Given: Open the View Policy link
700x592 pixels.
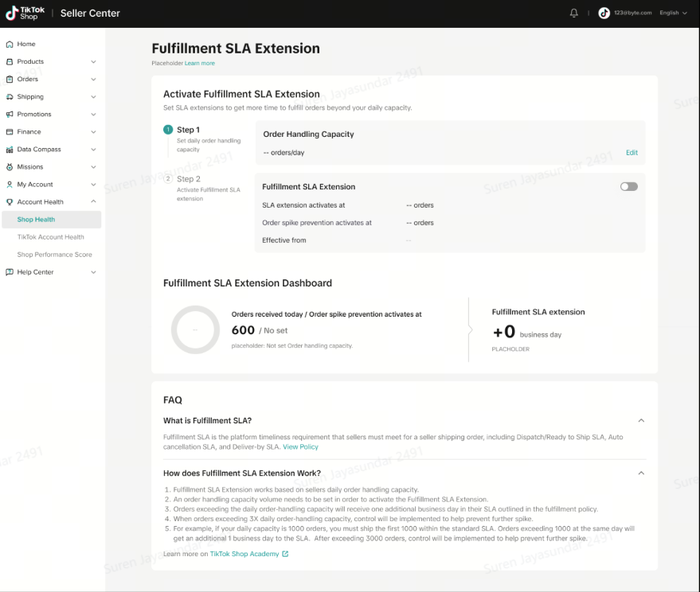Looking at the screenshot, I should (300, 447).
